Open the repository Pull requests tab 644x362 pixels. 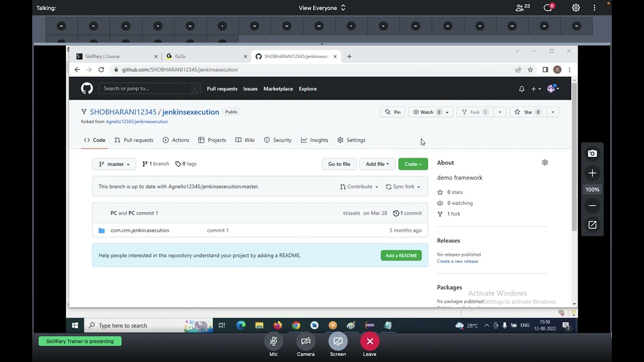click(x=134, y=140)
